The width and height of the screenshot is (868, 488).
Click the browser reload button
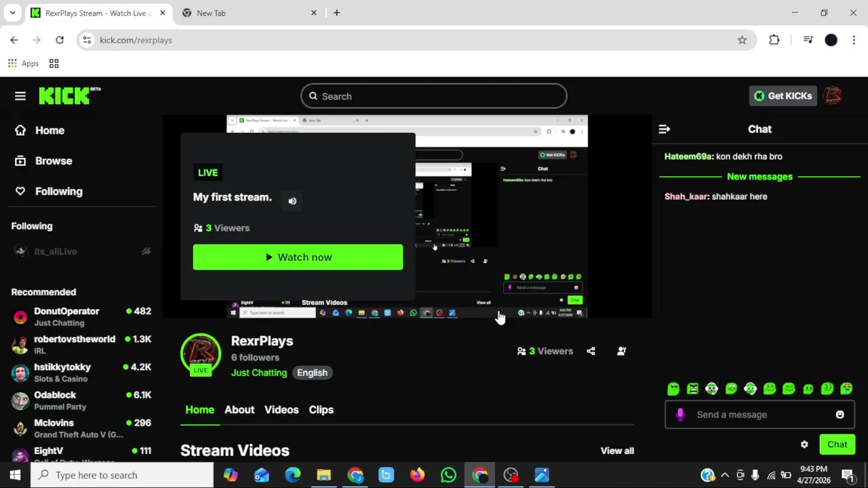click(x=60, y=40)
